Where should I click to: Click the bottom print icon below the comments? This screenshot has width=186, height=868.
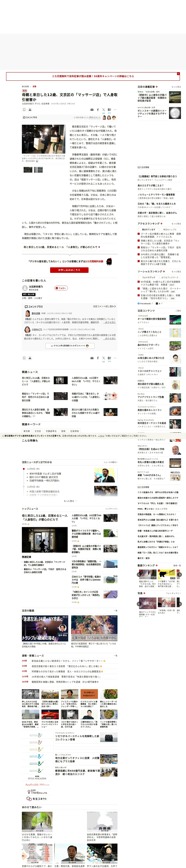(30, 358)
